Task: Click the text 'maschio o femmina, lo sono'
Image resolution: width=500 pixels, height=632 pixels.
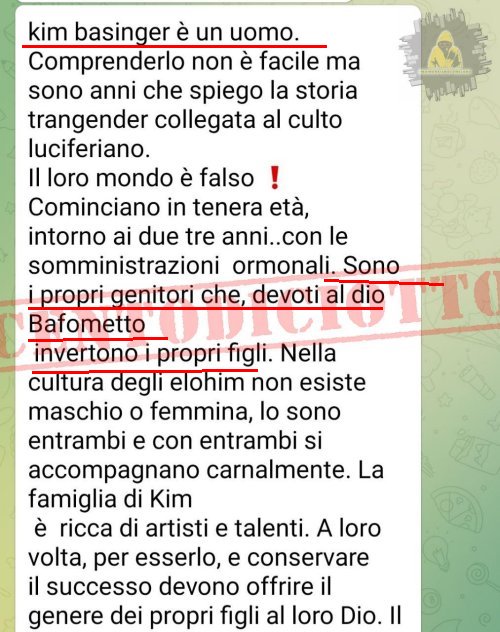Action: point(185,412)
